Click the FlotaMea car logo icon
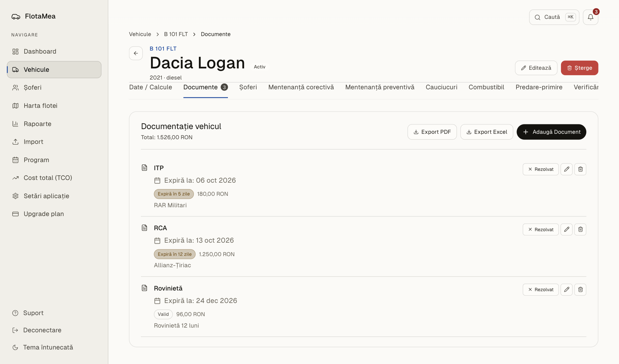Image resolution: width=619 pixels, height=364 pixels. click(16, 17)
